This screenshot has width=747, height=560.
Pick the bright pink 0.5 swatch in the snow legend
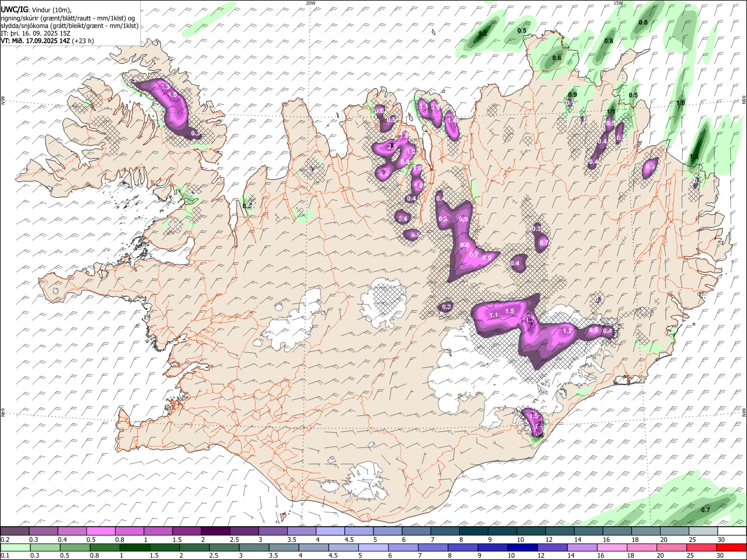click(100, 531)
